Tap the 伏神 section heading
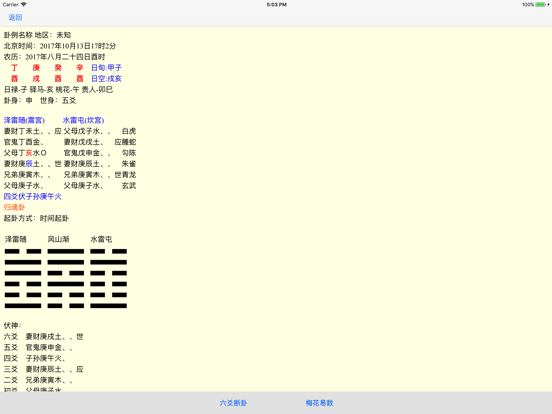Screen dimensions: 552x414 [12, 326]
